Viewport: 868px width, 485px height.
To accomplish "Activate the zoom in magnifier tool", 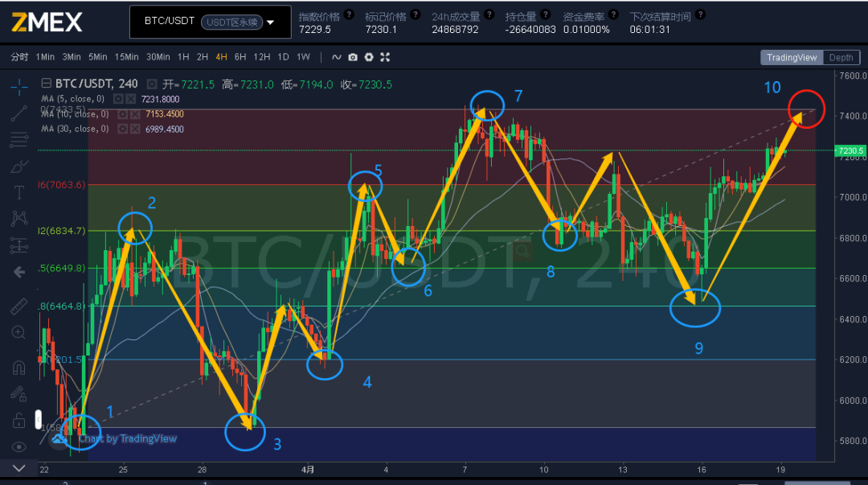I will click(x=20, y=332).
